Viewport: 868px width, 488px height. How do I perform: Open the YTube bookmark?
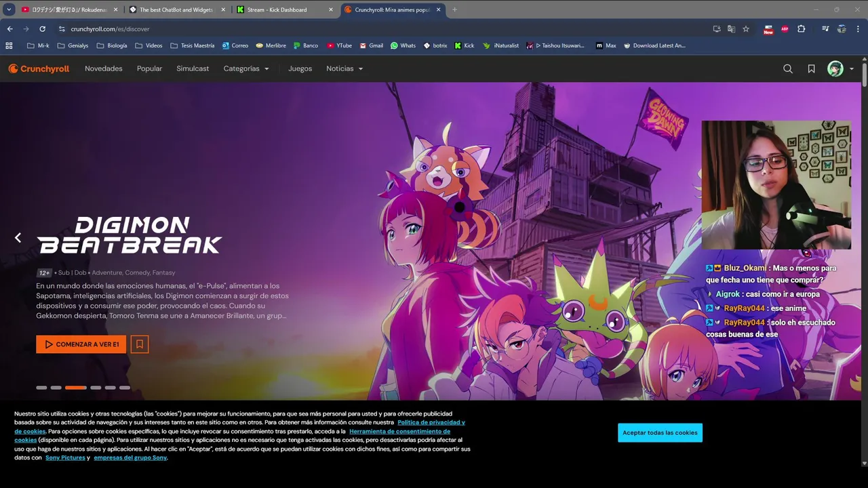(x=339, y=45)
